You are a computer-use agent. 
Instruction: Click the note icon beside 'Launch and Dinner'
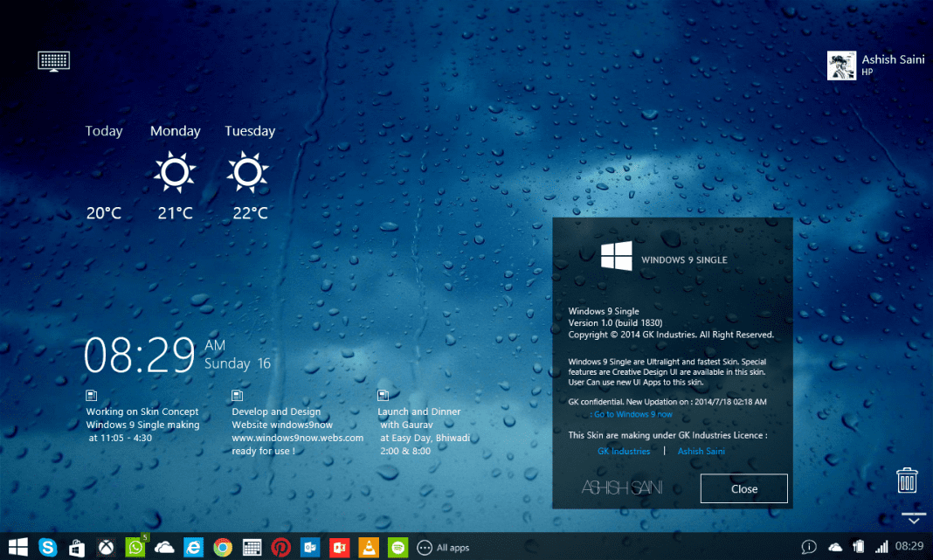(x=382, y=395)
